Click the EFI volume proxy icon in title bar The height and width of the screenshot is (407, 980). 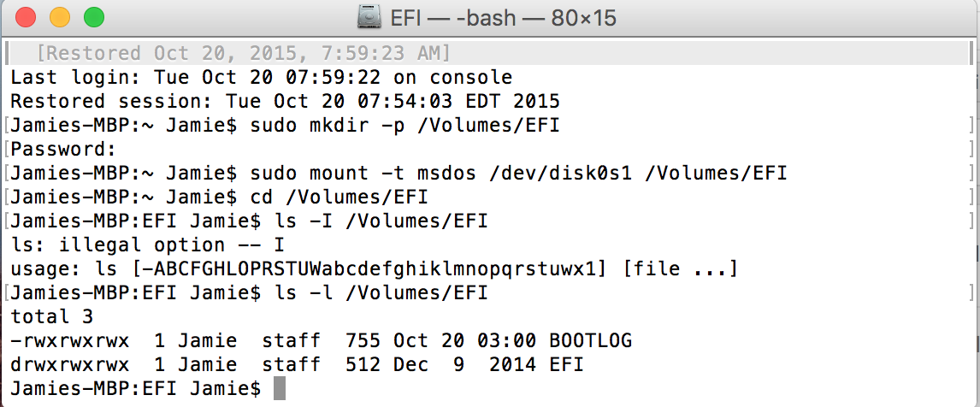point(369,17)
